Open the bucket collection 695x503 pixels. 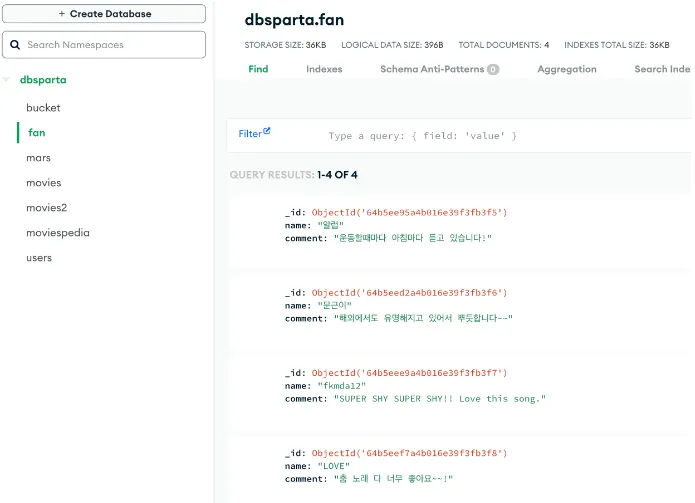pyautogui.click(x=43, y=107)
